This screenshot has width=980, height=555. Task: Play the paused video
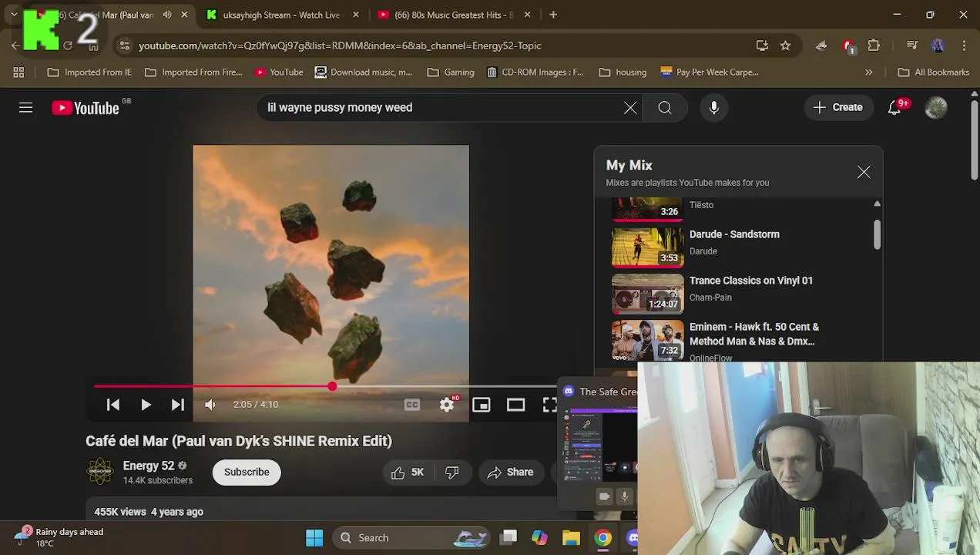tap(146, 405)
